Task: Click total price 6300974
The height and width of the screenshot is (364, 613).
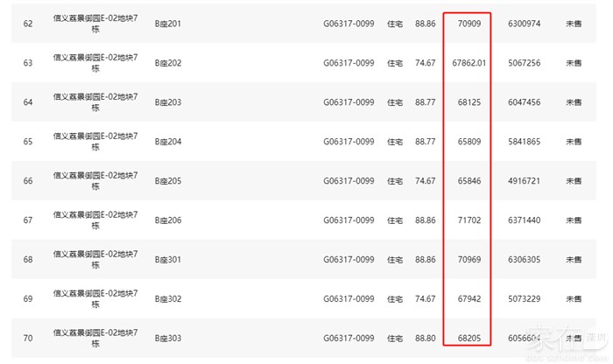Action: pyautogui.click(x=524, y=24)
